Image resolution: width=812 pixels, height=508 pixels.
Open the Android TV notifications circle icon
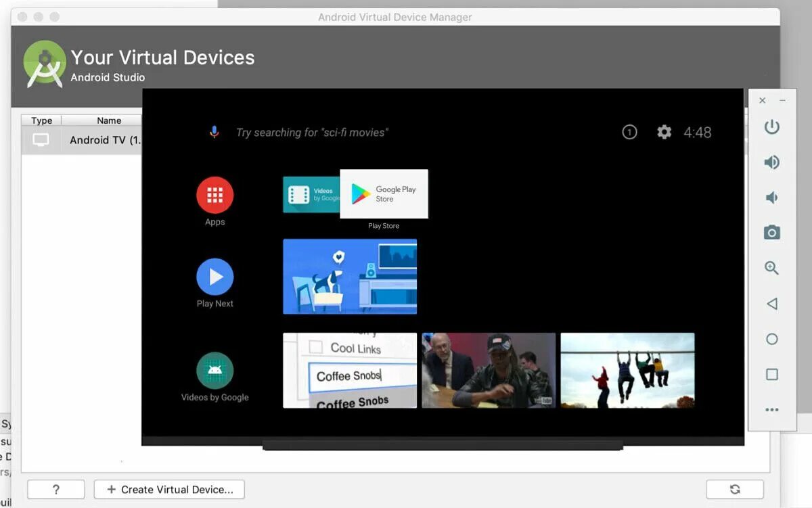click(x=629, y=132)
